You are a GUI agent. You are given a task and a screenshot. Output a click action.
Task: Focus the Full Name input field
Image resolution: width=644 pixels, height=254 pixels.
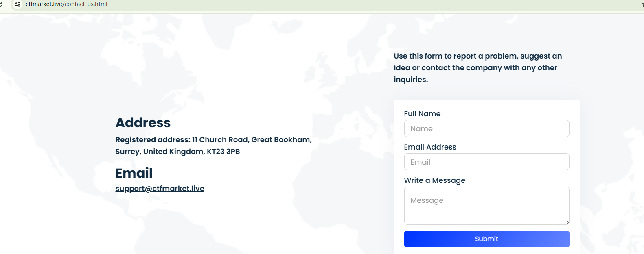point(486,128)
